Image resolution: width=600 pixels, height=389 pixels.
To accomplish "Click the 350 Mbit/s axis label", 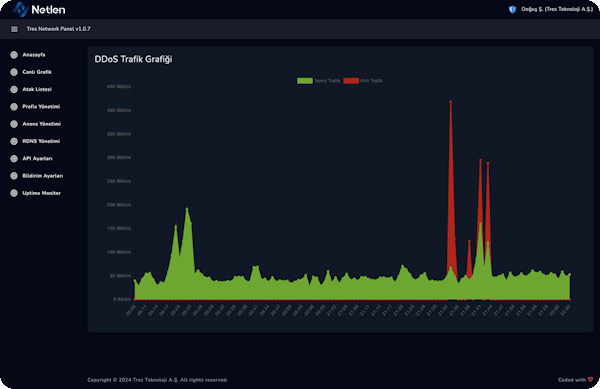I will pos(119,134).
